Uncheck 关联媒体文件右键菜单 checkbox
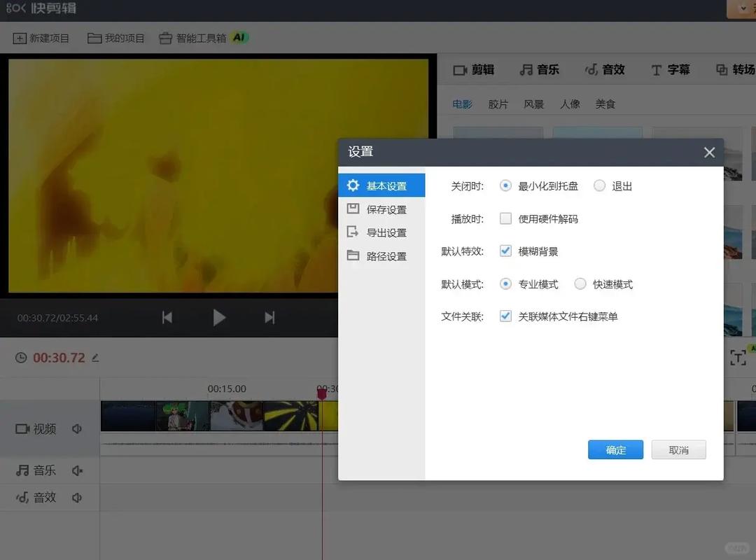This screenshot has width=756, height=560. point(505,316)
